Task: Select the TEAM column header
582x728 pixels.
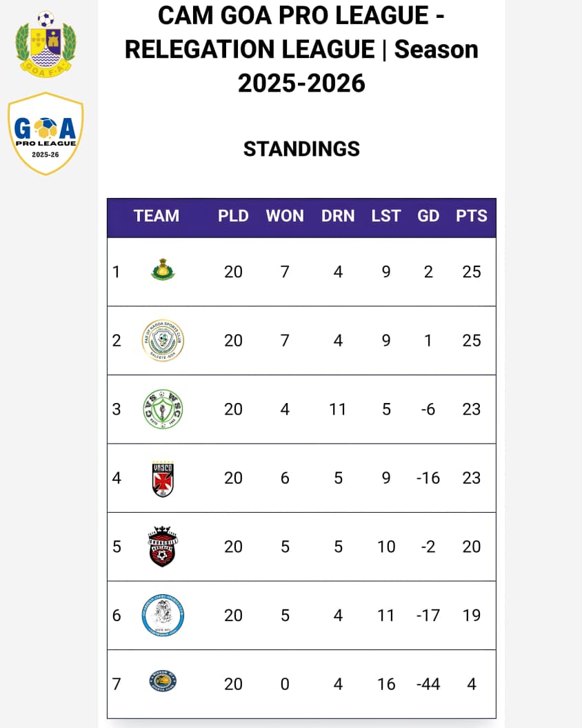Action: tap(157, 216)
